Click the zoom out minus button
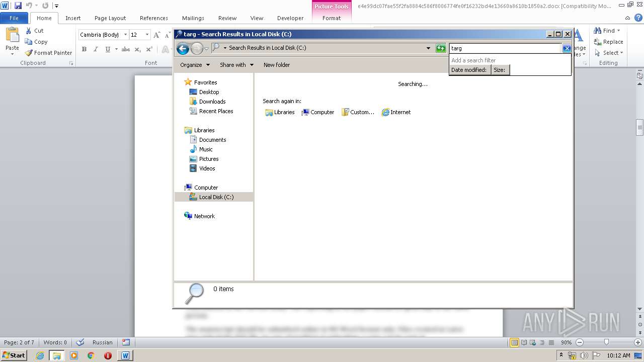Image resolution: width=644 pixels, height=362 pixels. click(x=579, y=342)
